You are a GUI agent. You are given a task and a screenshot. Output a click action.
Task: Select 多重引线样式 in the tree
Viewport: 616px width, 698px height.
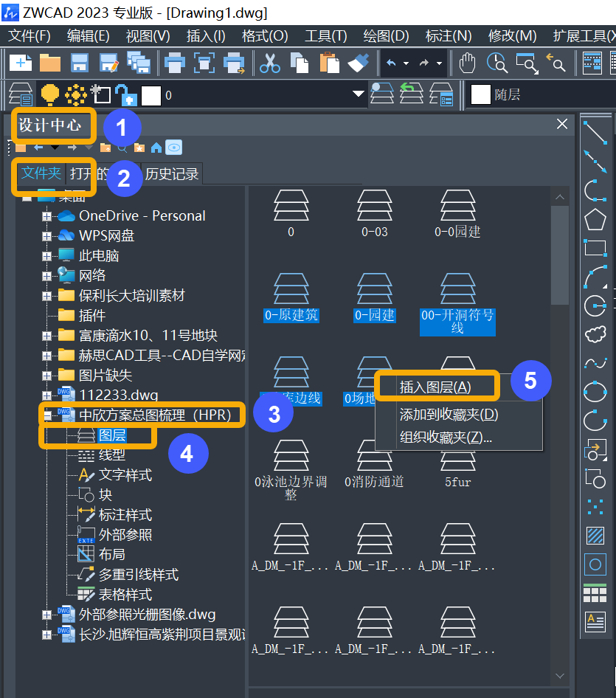click(139, 575)
